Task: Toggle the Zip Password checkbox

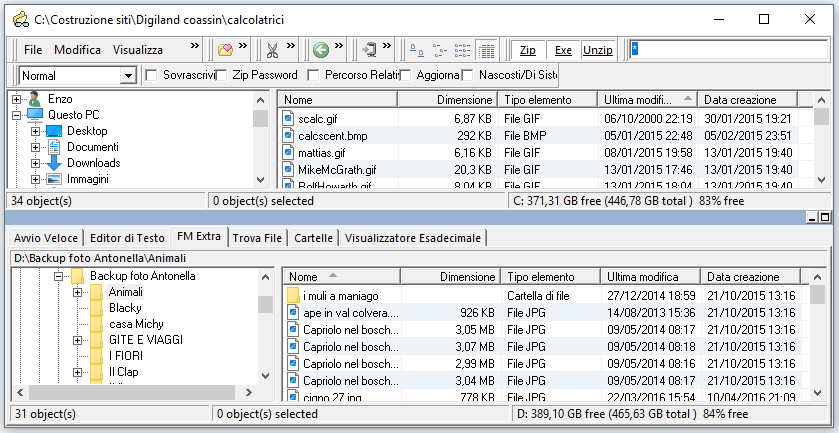Action: 221,75
